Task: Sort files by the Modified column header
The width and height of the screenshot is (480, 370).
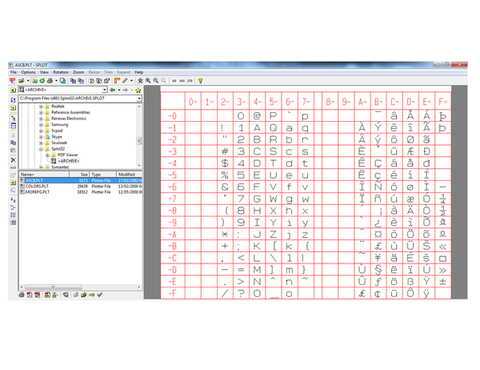Action: pyautogui.click(x=129, y=174)
